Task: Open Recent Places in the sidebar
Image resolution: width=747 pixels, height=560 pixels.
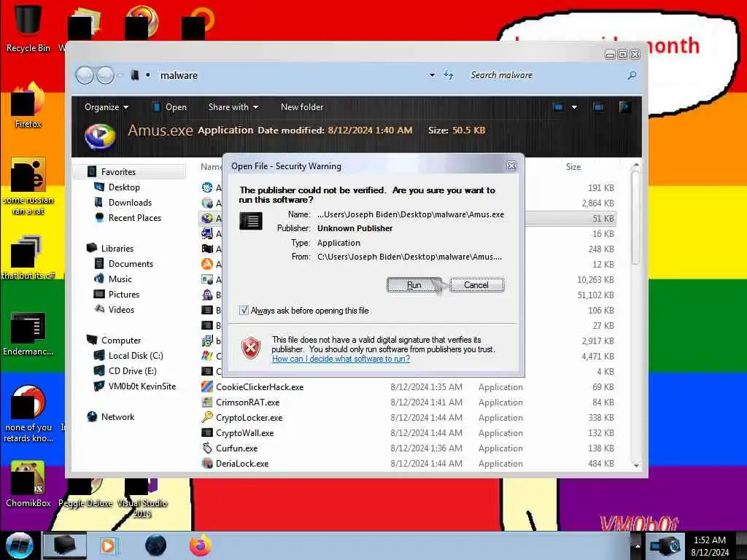Action: pos(134,217)
